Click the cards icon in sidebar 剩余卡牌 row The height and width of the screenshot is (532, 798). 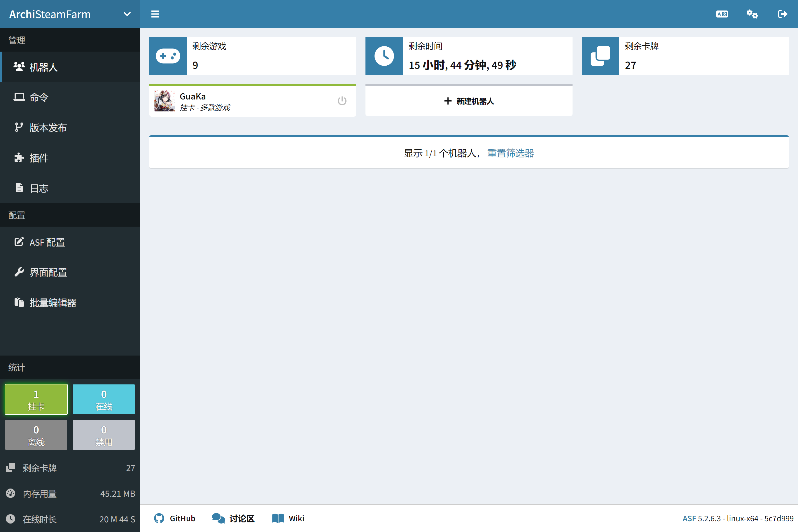pos(10,468)
